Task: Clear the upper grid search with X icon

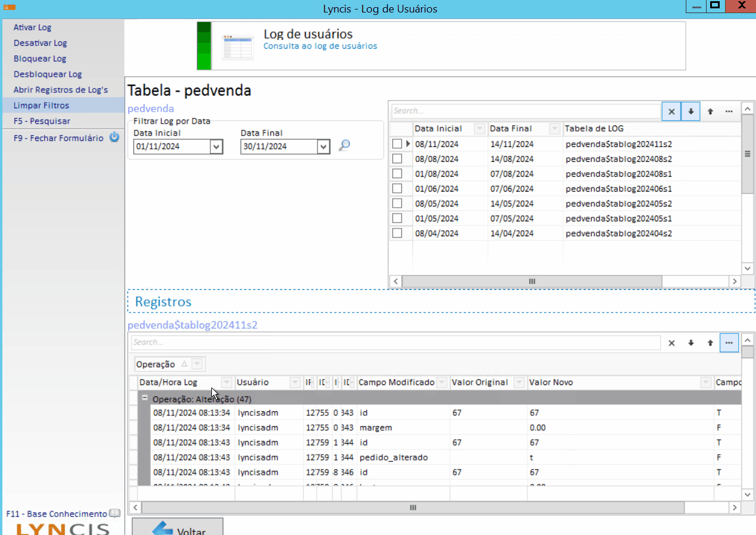Action: click(671, 111)
